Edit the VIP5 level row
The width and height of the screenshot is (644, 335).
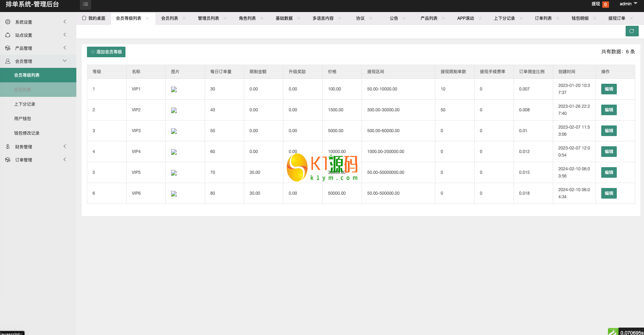609,172
